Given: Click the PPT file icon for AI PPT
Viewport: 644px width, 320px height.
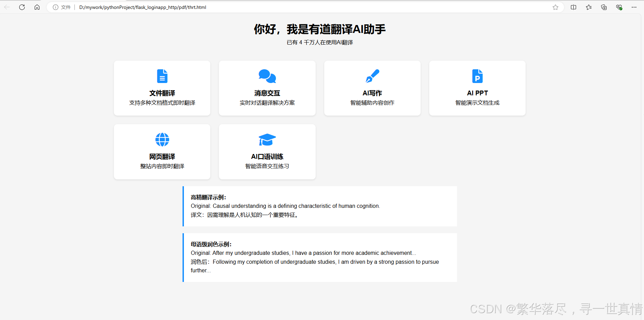Looking at the screenshot, I should coord(477,76).
